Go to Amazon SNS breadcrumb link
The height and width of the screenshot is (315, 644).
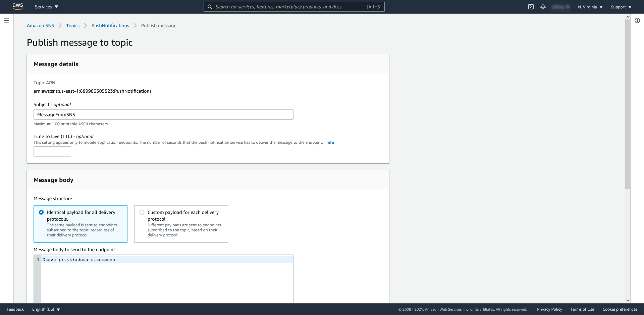click(x=40, y=26)
